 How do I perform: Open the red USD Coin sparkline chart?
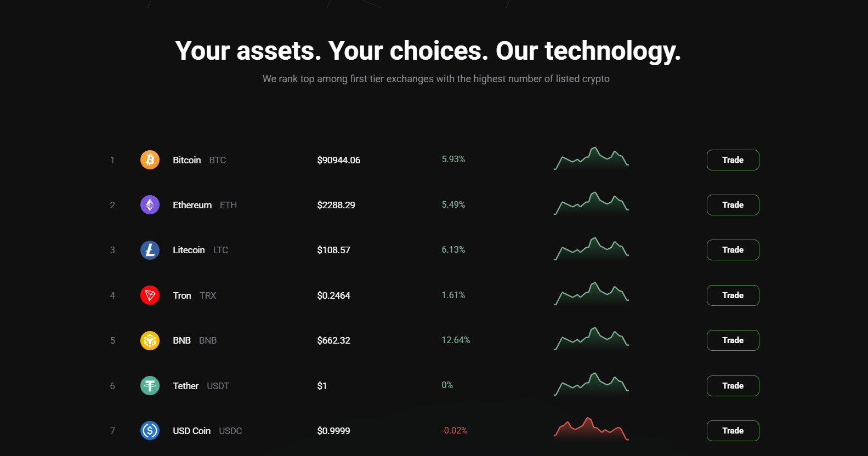[x=591, y=430]
